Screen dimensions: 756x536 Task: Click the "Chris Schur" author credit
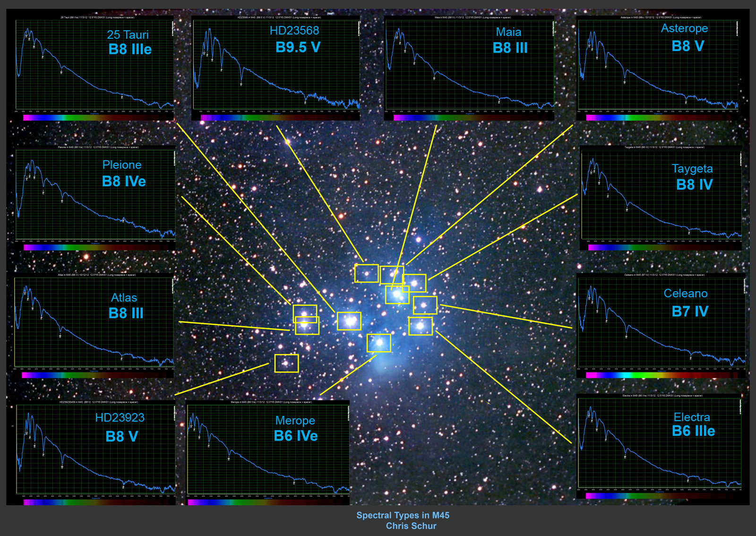411,526
